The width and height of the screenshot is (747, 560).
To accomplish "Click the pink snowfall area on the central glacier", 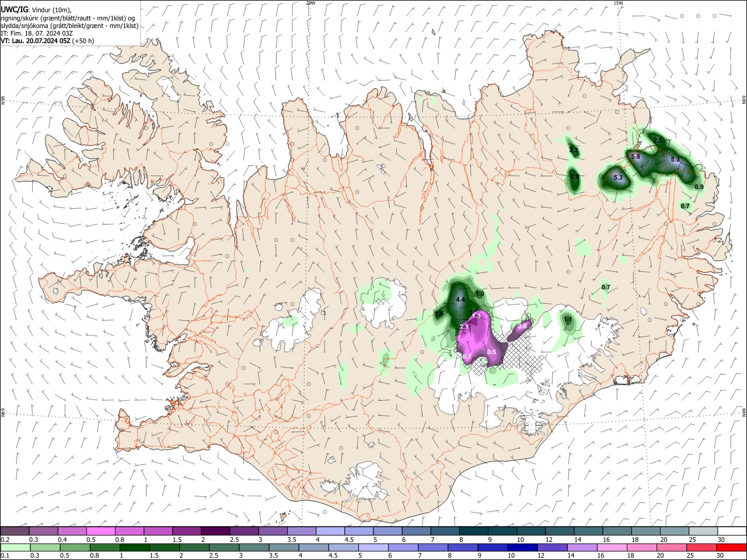I will click(480, 338).
